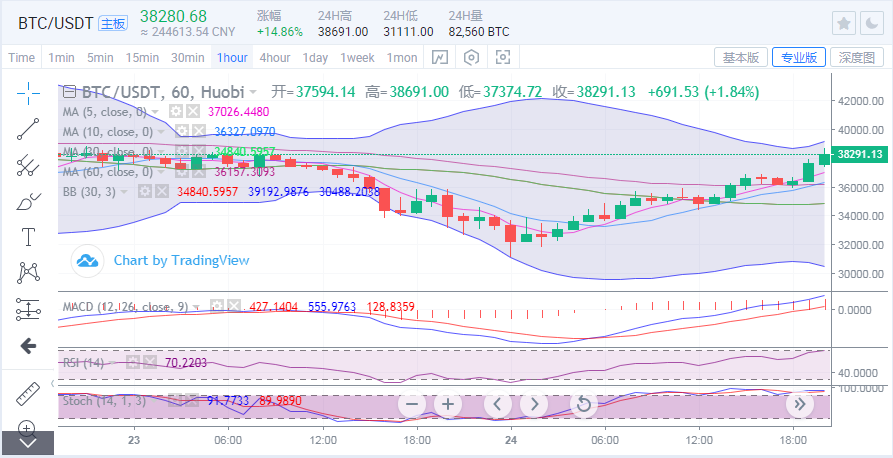Toggle night mode with the moon icon
The width and height of the screenshot is (893, 458).
pyautogui.click(x=872, y=23)
